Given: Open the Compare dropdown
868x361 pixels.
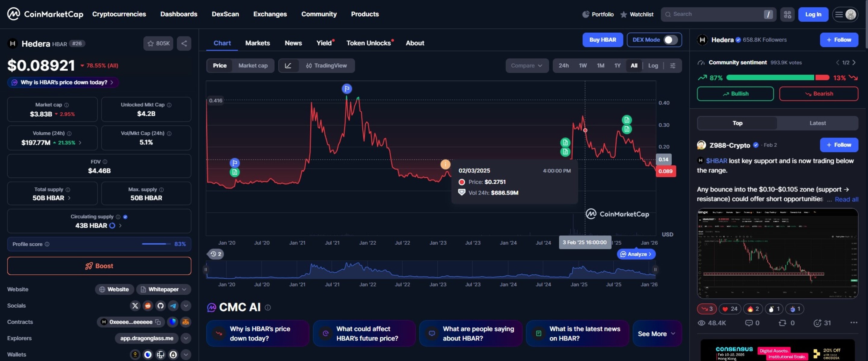Looking at the screenshot, I should 527,65.
